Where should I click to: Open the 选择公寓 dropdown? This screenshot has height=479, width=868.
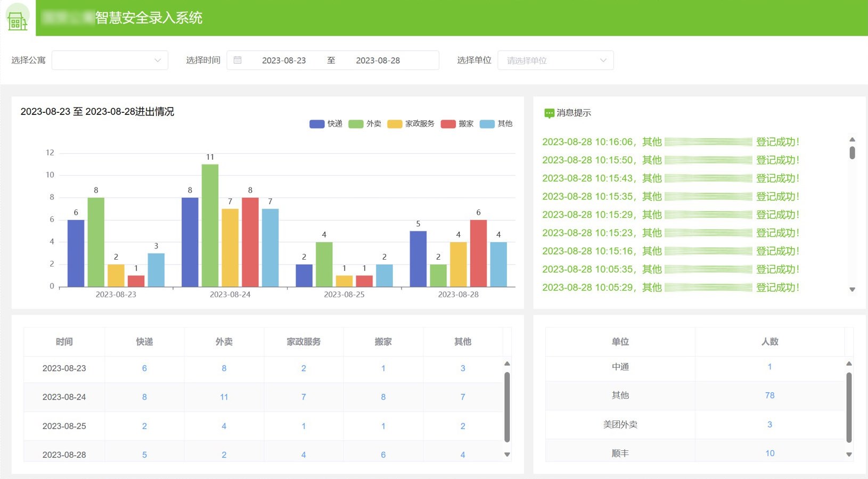point(110,60)
